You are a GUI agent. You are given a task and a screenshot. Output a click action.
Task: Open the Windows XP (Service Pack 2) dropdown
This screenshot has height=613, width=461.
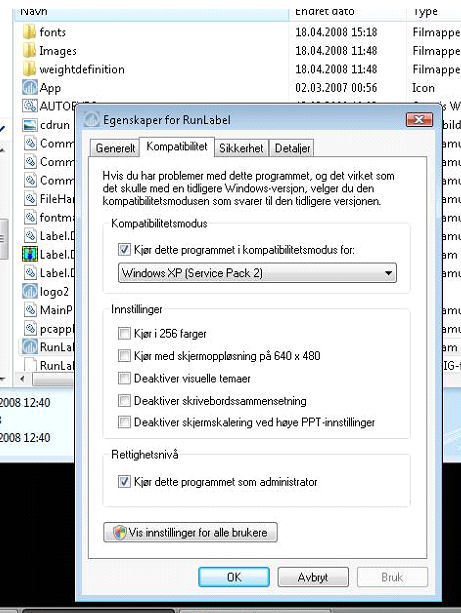[257, 273]
